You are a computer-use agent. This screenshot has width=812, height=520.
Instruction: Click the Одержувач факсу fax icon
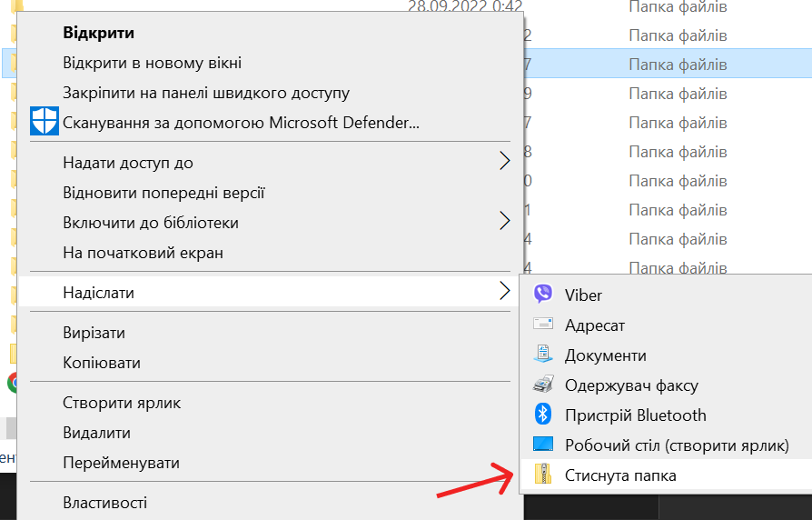543,385
